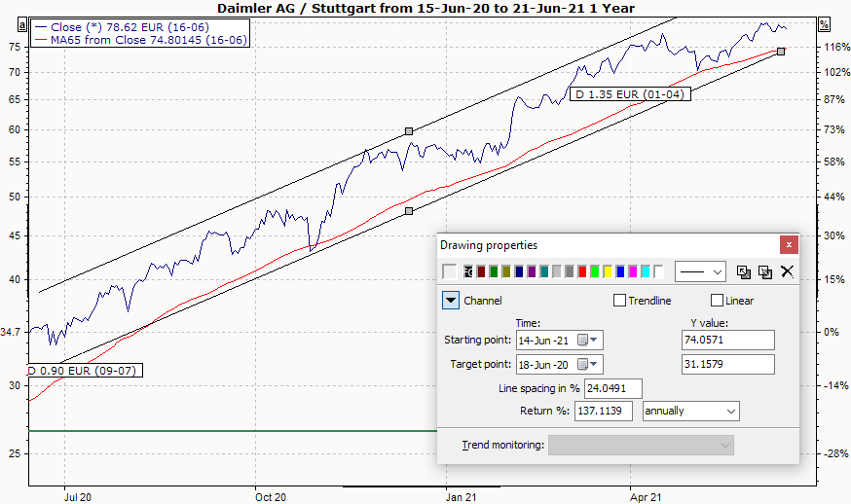Open the Target point calendar picker
Image resolution: width=851 pixels, height=504 pixels.
point(589,364)
